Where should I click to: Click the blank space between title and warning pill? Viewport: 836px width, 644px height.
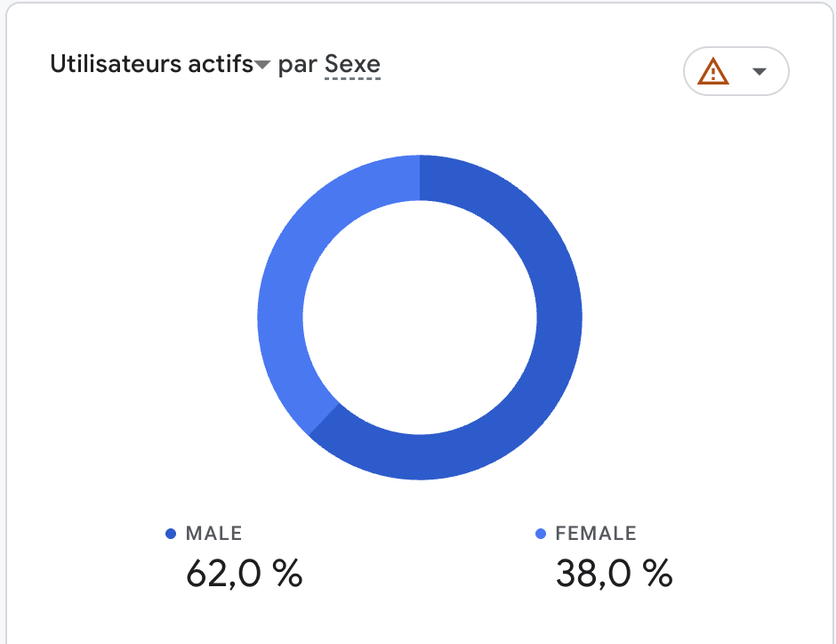[534, 67]
